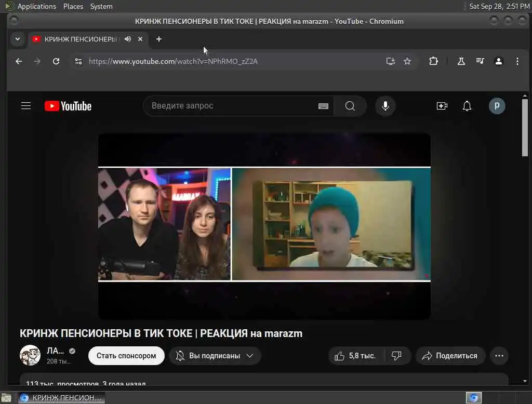The height and width of the screenshot is (404, 532).
Task: Open on-screen keyboard in search box
Action: click(323, 106)
